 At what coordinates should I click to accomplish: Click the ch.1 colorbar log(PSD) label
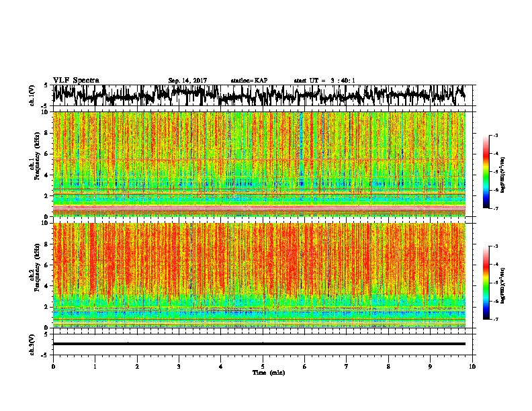503,175
